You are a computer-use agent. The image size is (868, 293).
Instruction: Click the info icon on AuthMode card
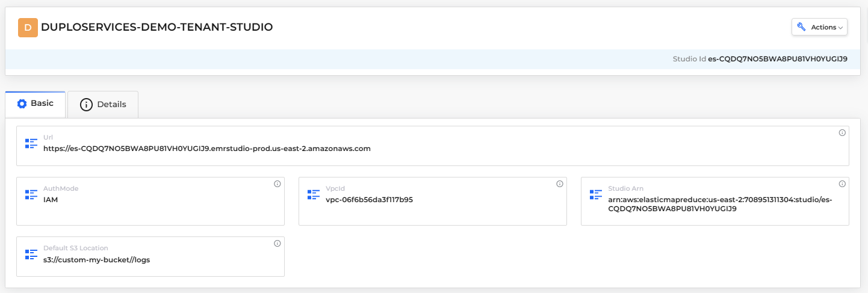click(277, 184)
